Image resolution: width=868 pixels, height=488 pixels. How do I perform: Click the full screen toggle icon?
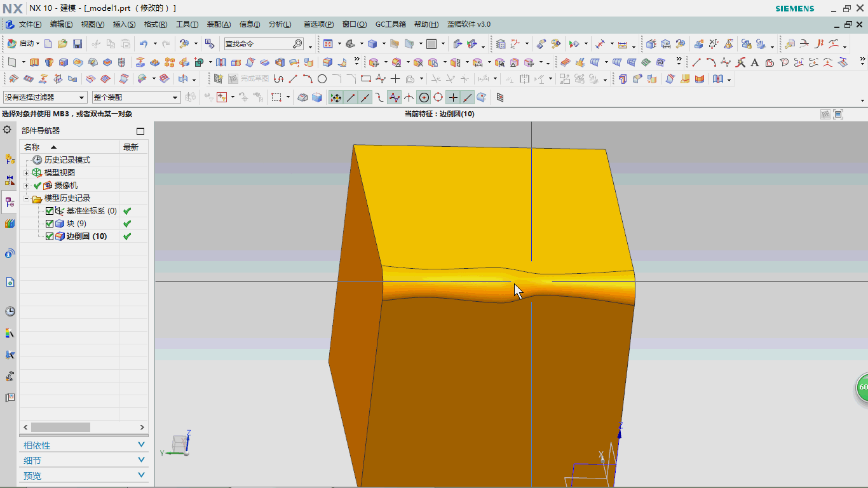838,114
